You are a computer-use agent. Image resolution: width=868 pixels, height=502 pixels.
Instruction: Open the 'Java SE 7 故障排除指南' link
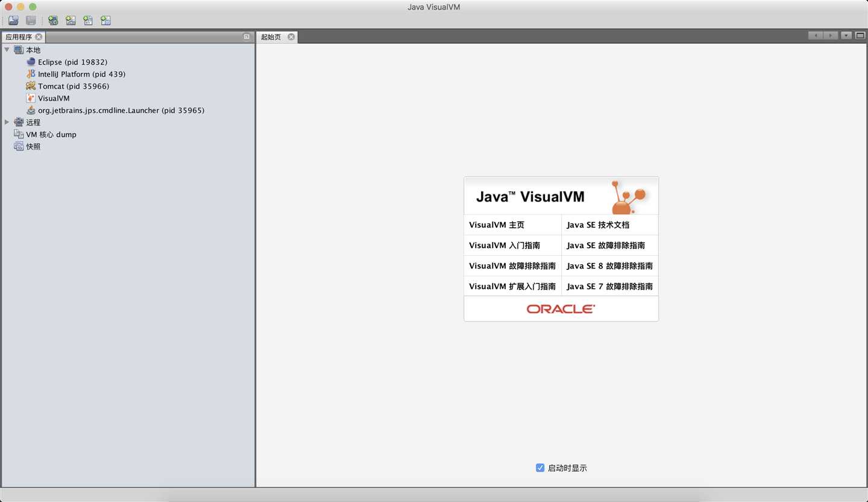tap(609, 287)
